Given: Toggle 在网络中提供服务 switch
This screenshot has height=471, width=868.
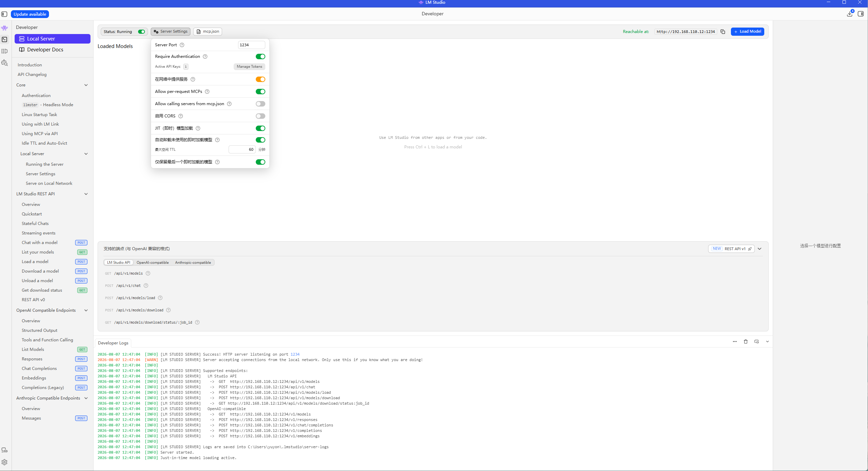Looking at the screenshot, I should pyautogui.click(x=261, y=79).
